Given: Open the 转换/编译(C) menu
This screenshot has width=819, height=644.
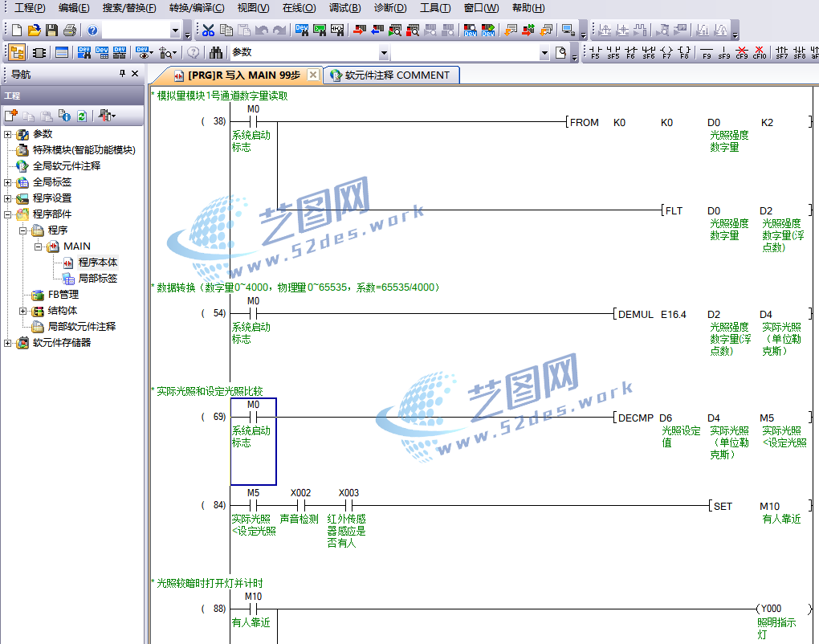Looking at the screenshot, I should click(197, 8).
